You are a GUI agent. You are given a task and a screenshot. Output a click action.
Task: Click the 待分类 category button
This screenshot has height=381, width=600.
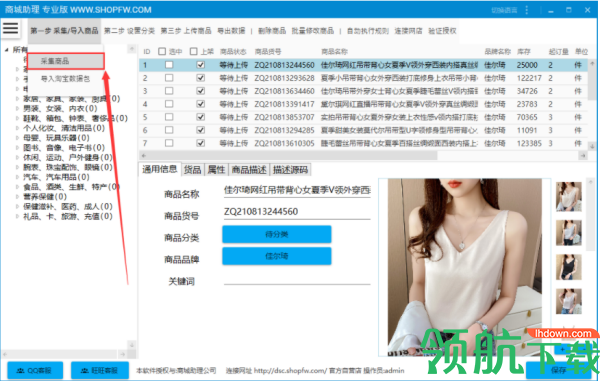coord(277,234)
